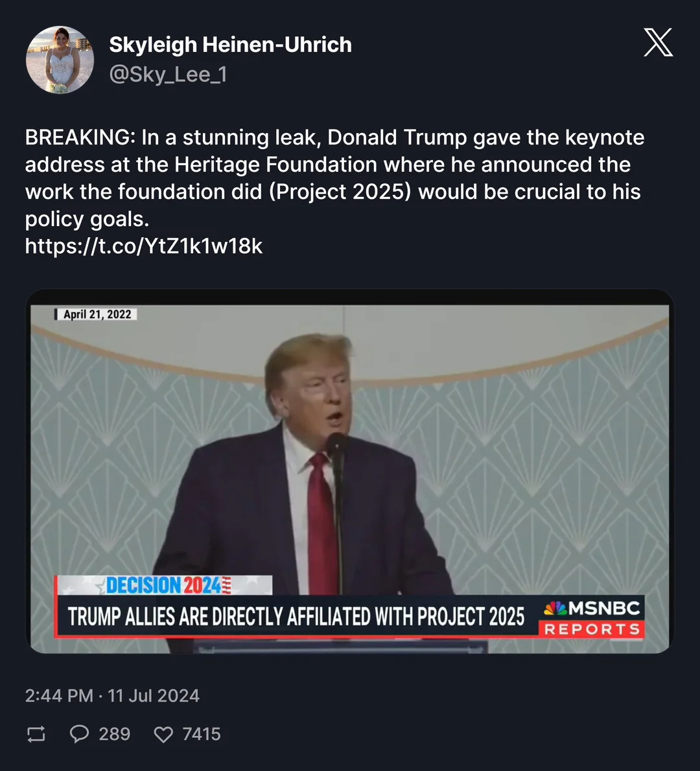Open the t.co/YtZ1k1w18k link
700x771 pixels.
[x=144, y=246]
